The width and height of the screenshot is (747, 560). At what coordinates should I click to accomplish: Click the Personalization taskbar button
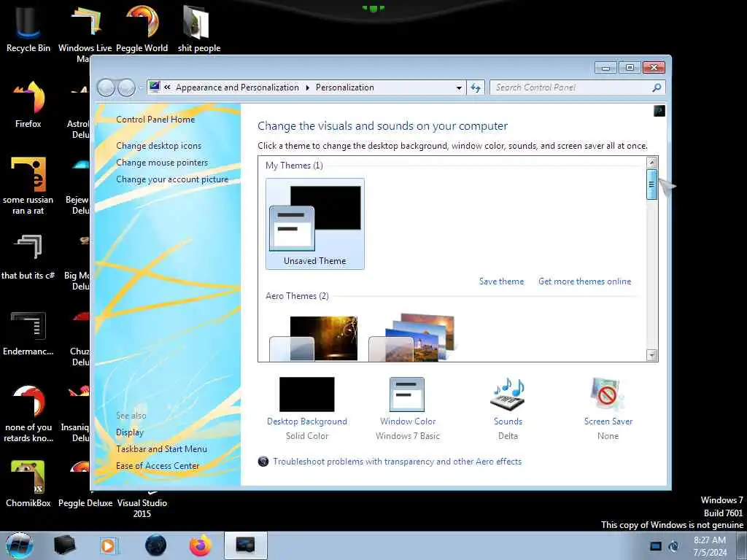pyautogui.click(x=245, y=545)
